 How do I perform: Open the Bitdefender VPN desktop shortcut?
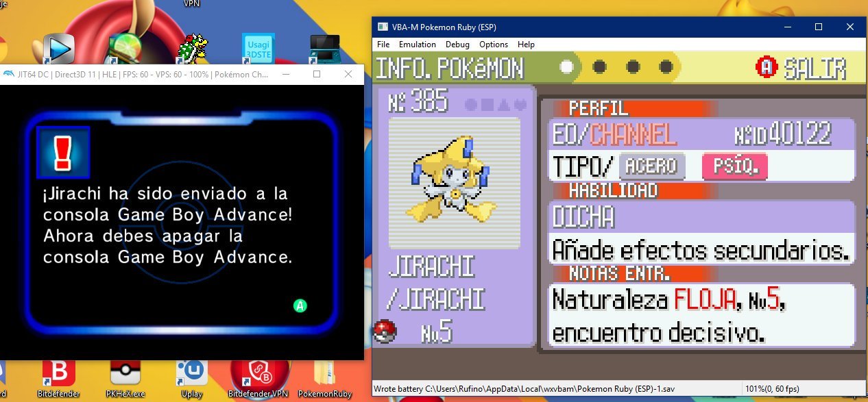pyautogui.click(x=258, y=379)
